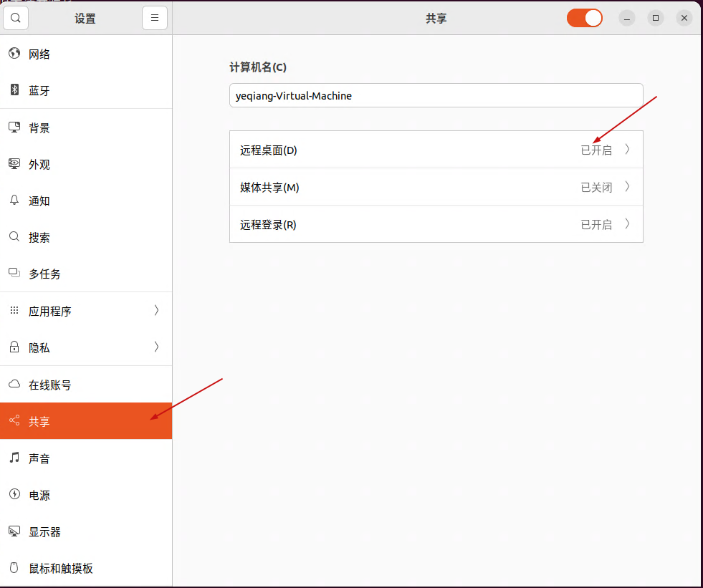This screenshot has height=588, width=703.
Task: Click the 计算机名 text field
Action: (436, 95)
